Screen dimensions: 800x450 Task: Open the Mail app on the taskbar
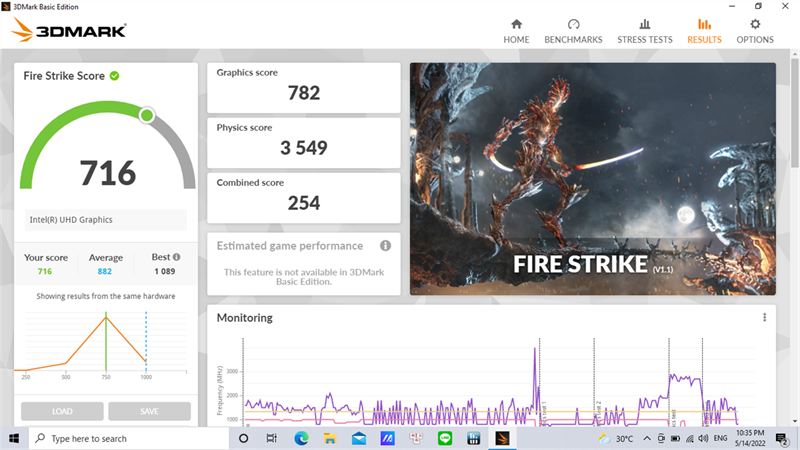(x=359, y=439)
